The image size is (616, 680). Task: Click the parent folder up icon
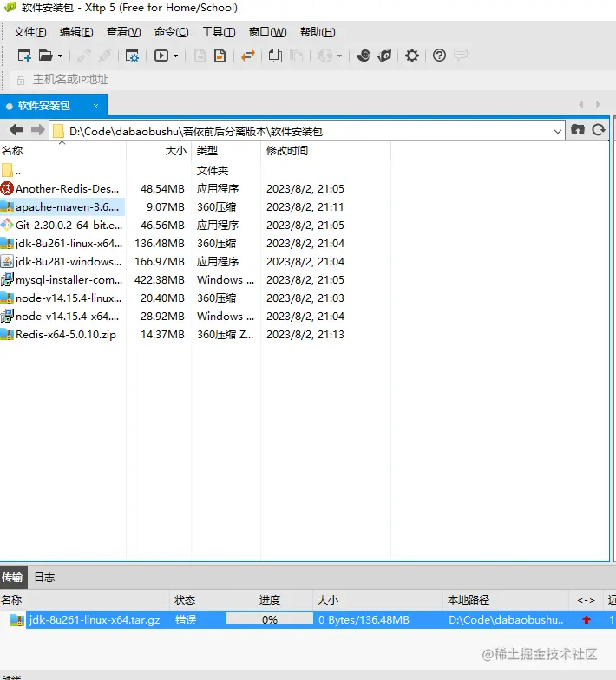point(578,130)
